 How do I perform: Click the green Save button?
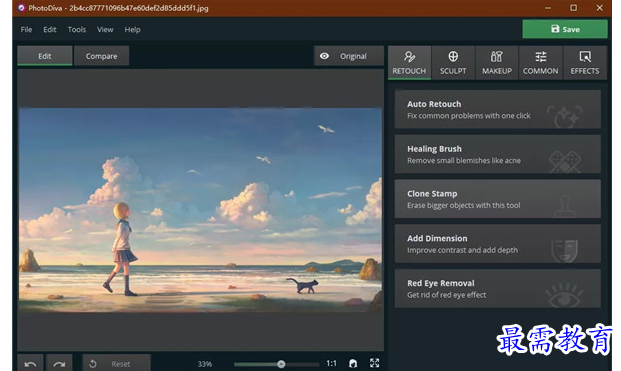click(565, 29)
